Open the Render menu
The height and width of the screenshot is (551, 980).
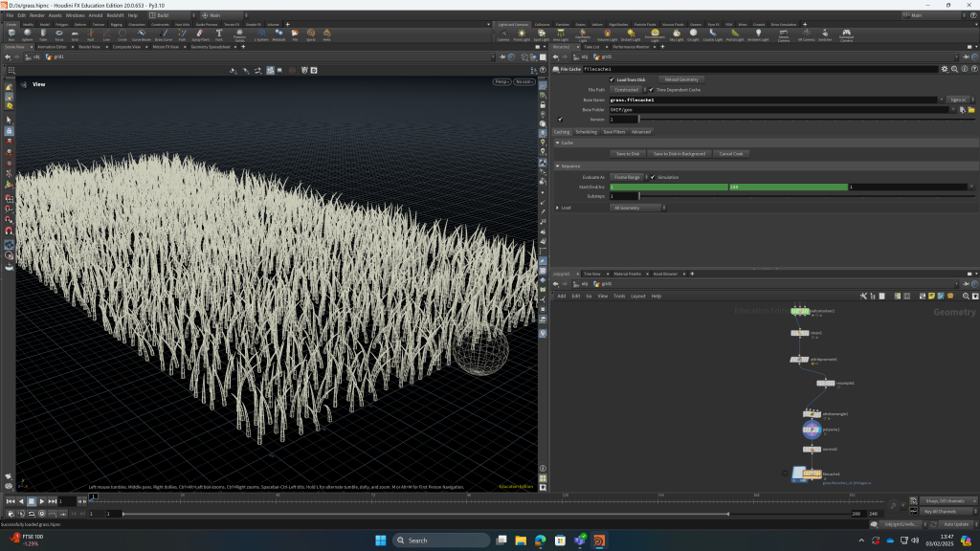click(x=37, y=15)
